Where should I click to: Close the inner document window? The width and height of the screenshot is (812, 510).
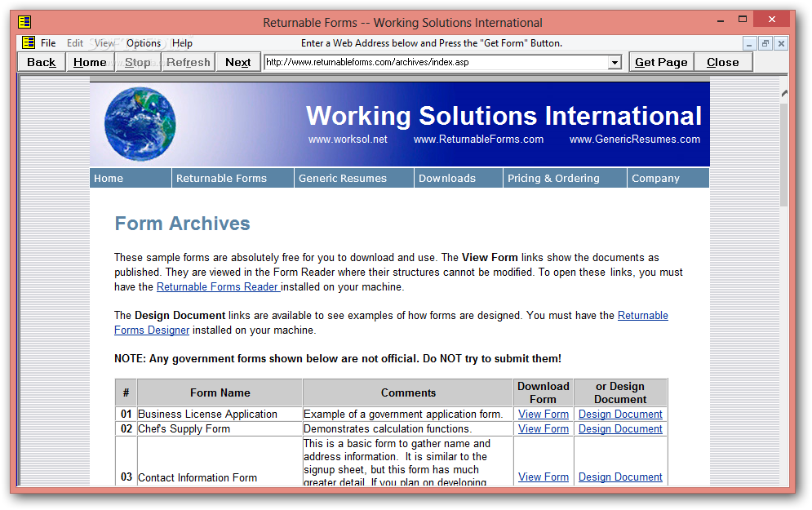point(781,43)
